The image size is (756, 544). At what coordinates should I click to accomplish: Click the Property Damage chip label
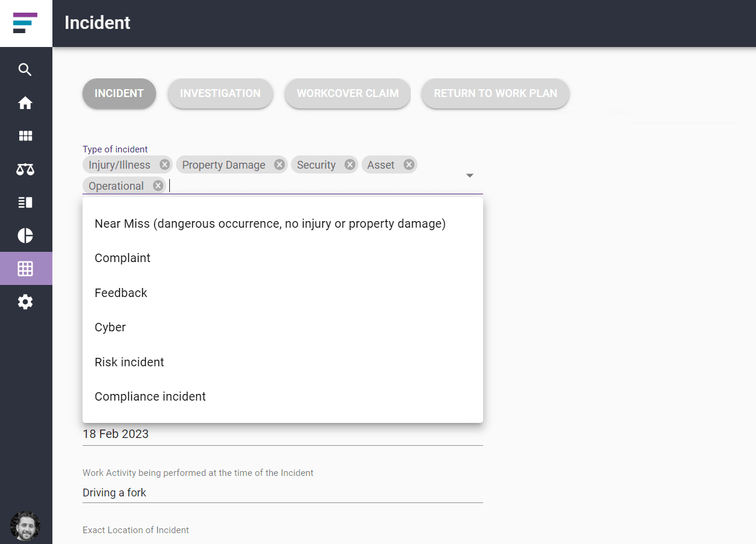point(223,165)
